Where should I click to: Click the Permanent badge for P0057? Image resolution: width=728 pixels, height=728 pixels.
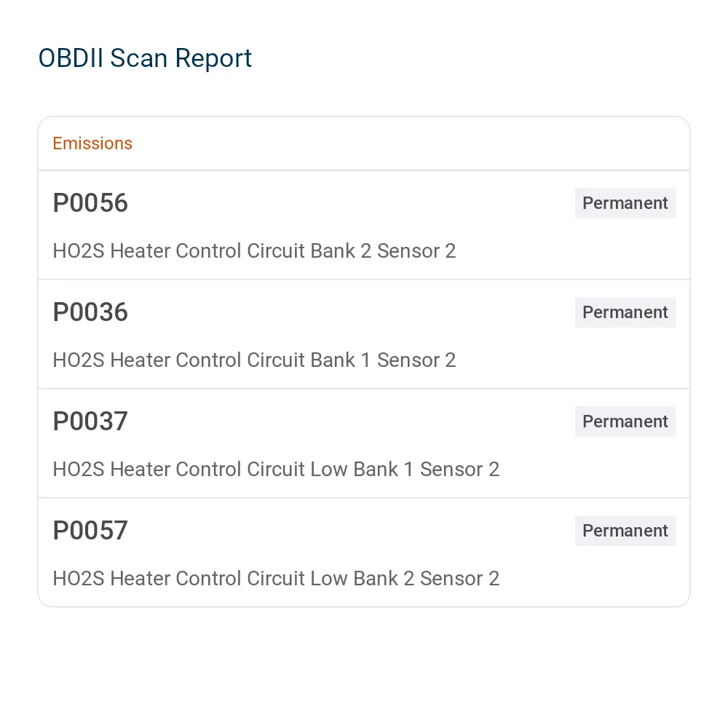(625, 530)
